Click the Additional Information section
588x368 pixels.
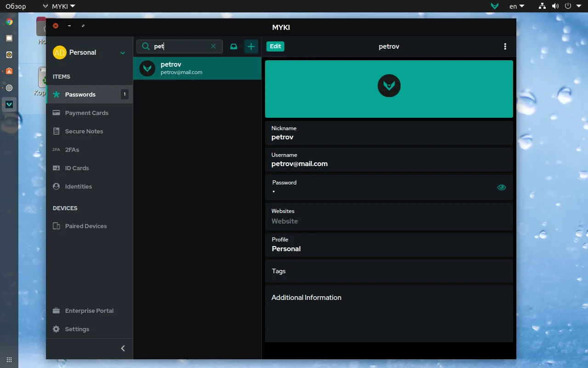tap(389, 314)
